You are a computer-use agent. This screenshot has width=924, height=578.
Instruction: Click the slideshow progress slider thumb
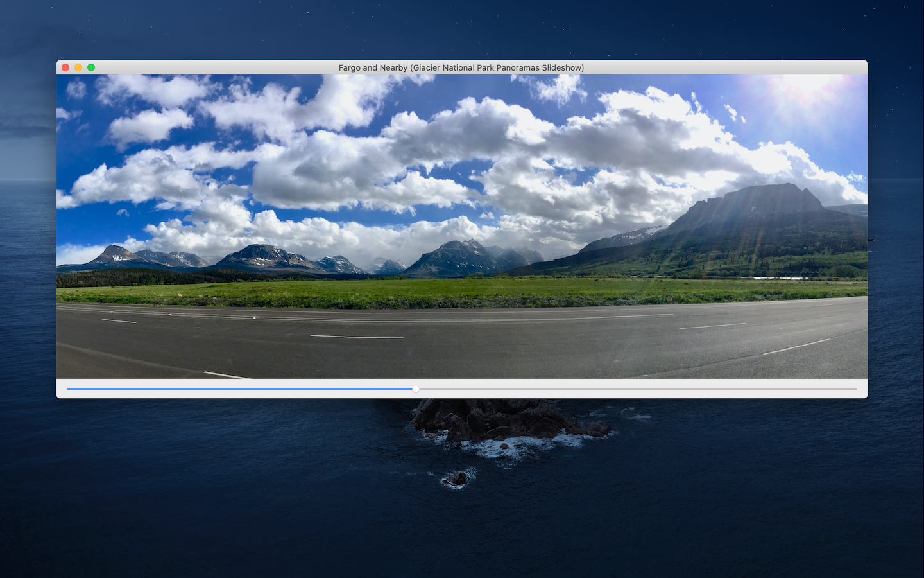pyautogui.click(x=416, y=389)
